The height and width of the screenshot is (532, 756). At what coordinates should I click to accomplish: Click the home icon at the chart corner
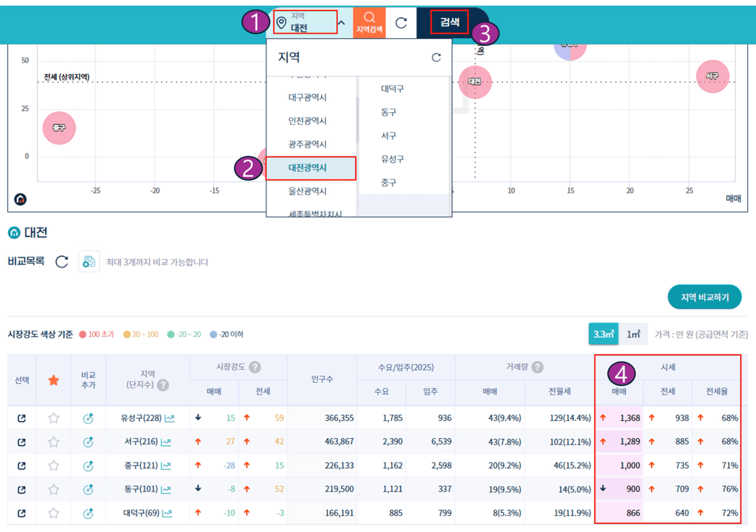point(20,199)
